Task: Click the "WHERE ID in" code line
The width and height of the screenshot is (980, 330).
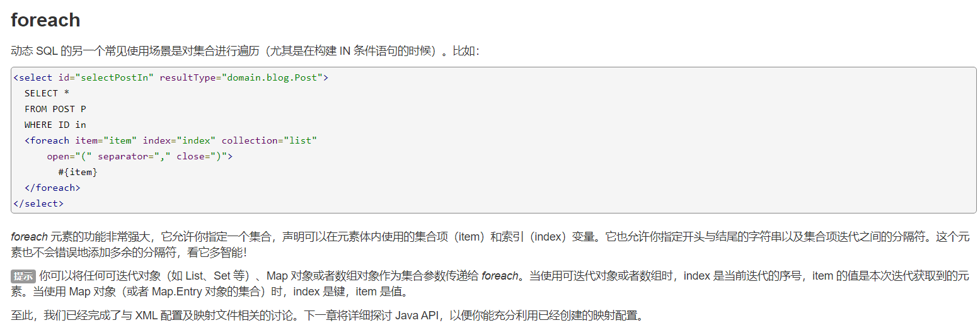Action: 55,125
